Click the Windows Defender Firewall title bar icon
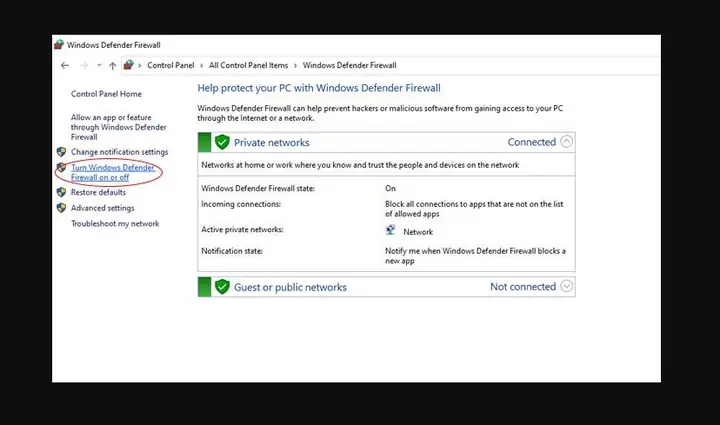Screen dimensions: 720x425 point(59,45)
